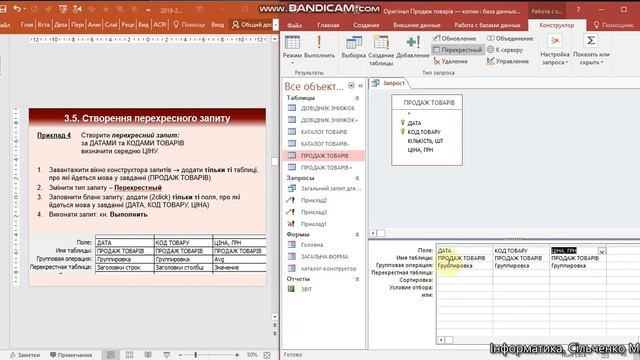Select the каталог-конструктор form item

pos(324,269)
